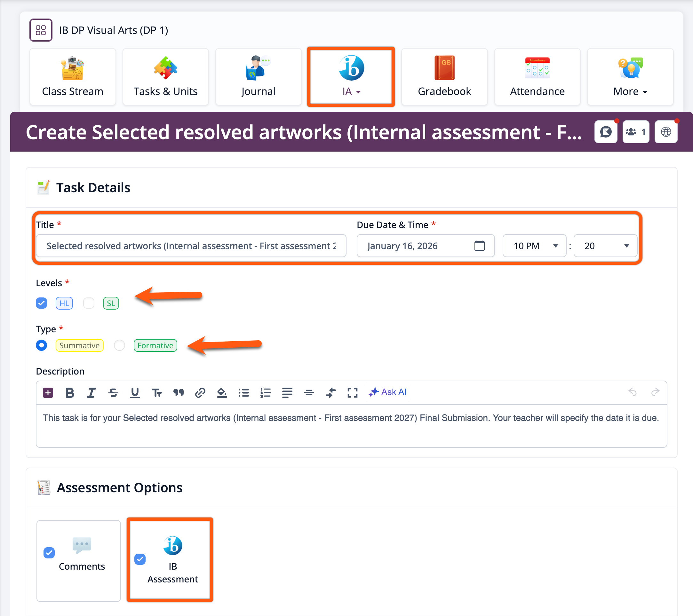Uncheck the HL level checkbox
Viewport: 693px width, 616px height.
[x=42, y=303]
